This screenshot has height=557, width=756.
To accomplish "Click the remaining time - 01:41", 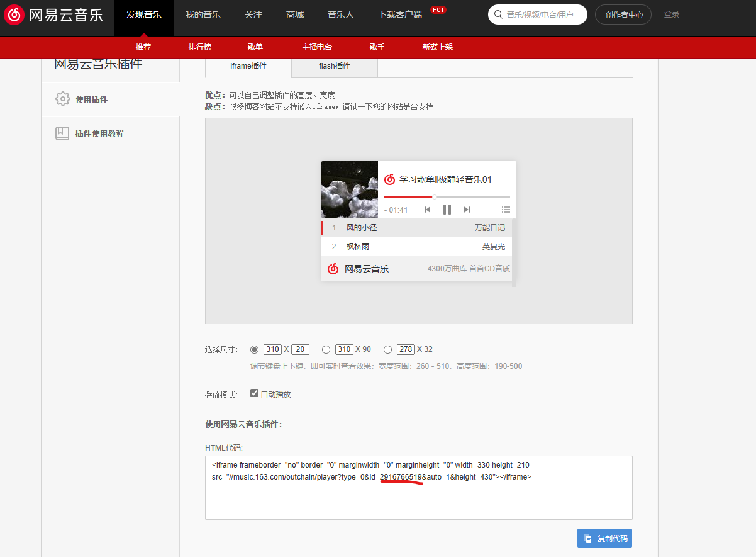I will [396, 210].
